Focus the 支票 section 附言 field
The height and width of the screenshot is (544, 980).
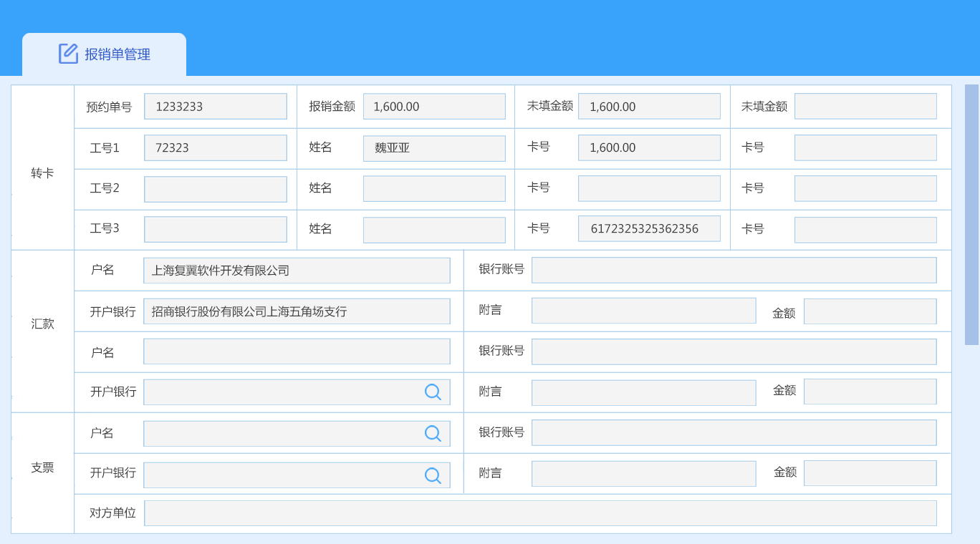pyautogui.click(x=643, y=474)
